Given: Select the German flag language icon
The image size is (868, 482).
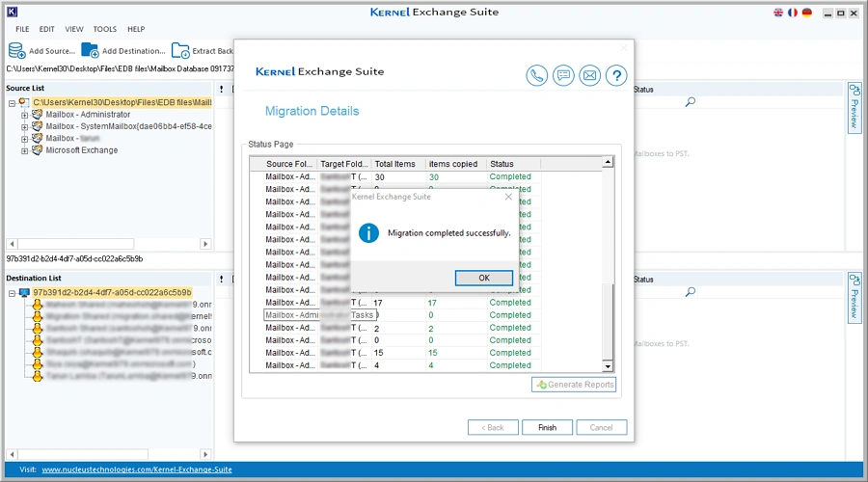Looking at the screenshot, I should click(x=806, y=13).
